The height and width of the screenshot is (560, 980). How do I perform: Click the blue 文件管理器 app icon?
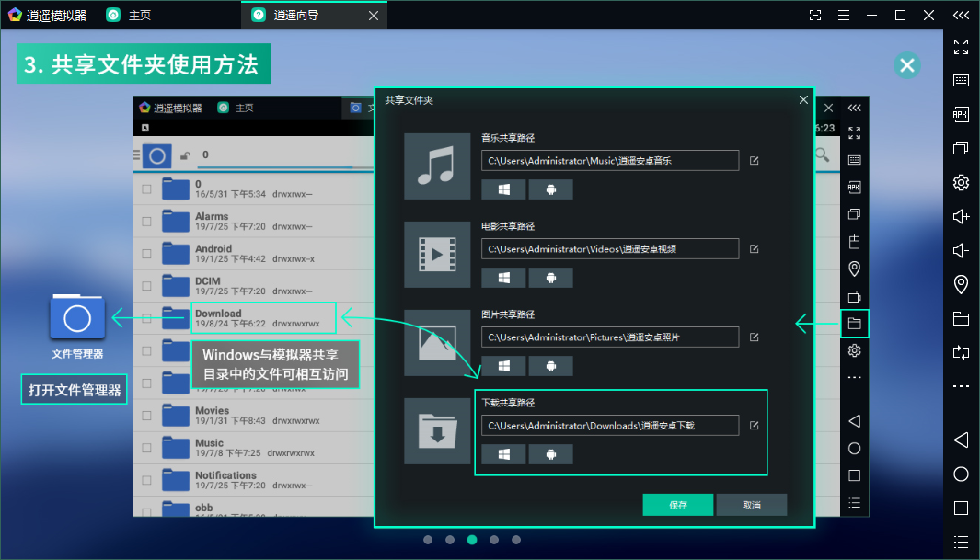(x=77, y=318)
